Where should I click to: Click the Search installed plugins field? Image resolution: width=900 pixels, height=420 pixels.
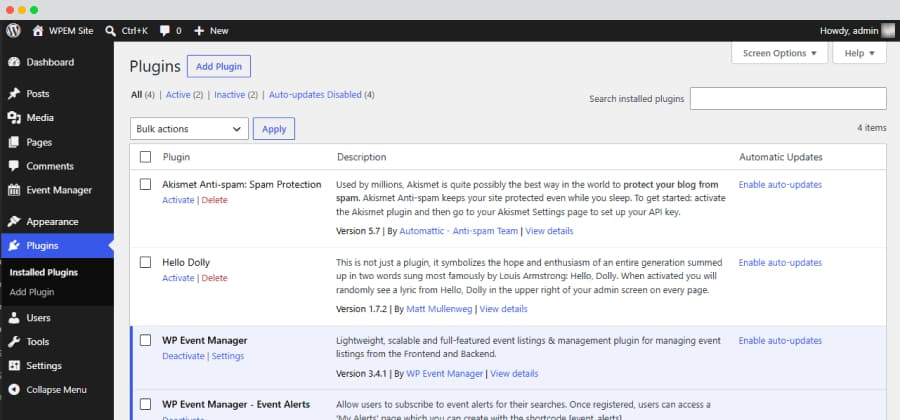(x=788, y=99)
